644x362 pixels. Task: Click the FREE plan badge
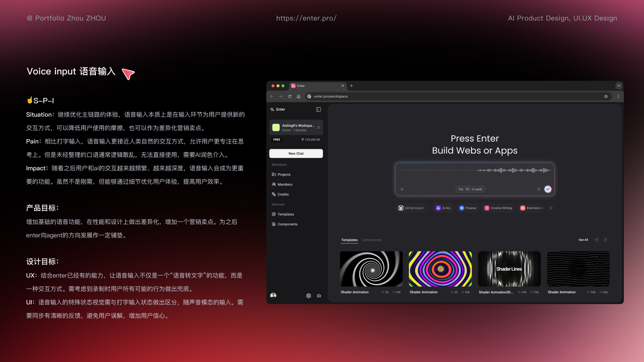[277, 139]
